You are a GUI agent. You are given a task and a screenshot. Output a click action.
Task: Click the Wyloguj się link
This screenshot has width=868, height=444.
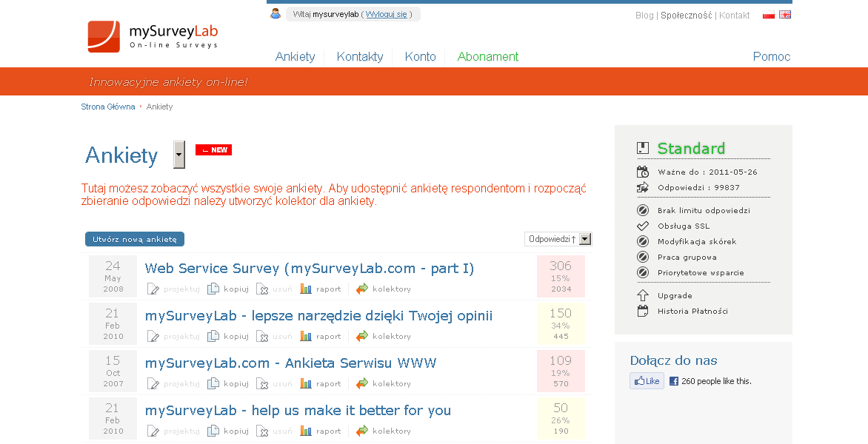[x=387, y=14]
